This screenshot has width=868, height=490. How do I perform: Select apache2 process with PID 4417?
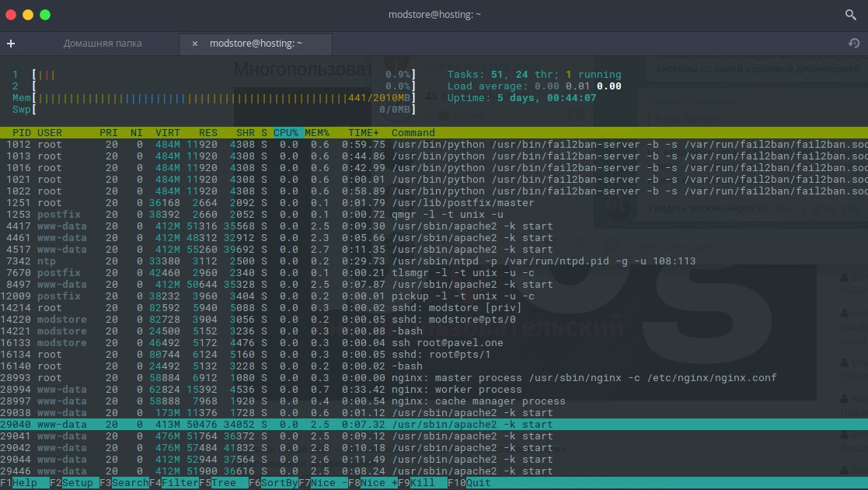pyautogui.click(x=434, y=226)
